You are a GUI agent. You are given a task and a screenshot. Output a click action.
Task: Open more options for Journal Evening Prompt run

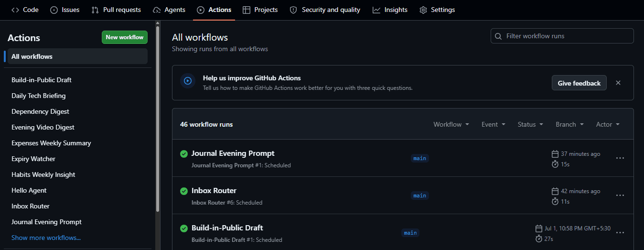(x=620, y=158)
